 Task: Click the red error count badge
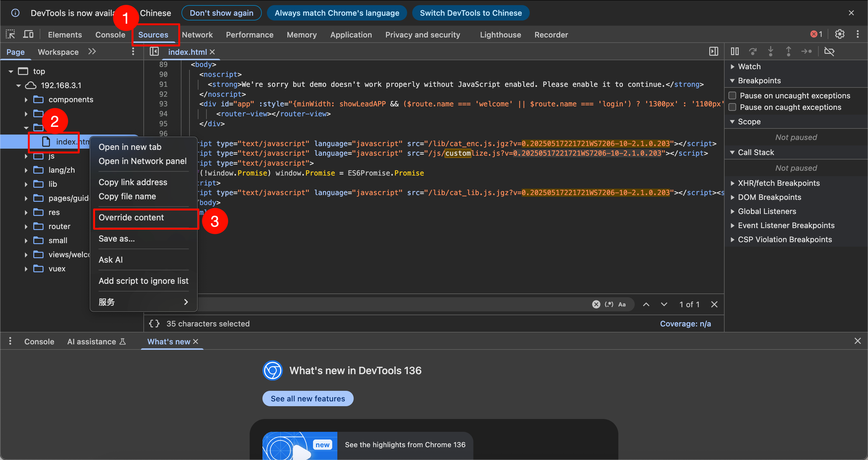816,34
